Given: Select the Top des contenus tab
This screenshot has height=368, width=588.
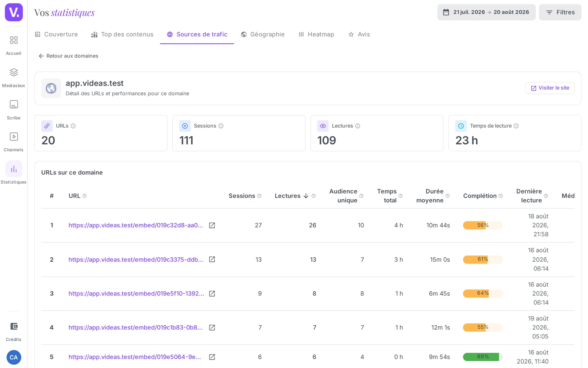Looking at the screenshot, I should click(x=122, y=34).
